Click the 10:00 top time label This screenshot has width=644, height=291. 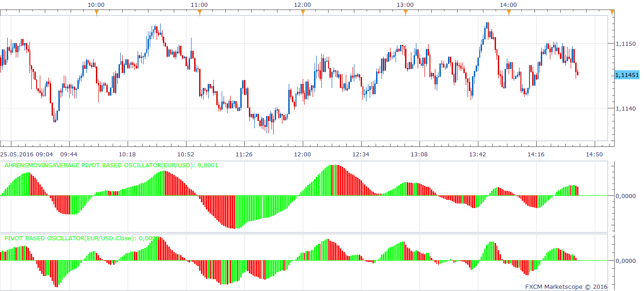point(96,5)
